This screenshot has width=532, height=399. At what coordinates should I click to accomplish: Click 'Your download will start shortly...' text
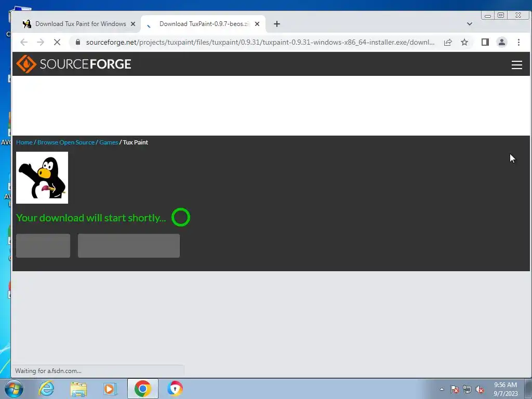(91, 218)
